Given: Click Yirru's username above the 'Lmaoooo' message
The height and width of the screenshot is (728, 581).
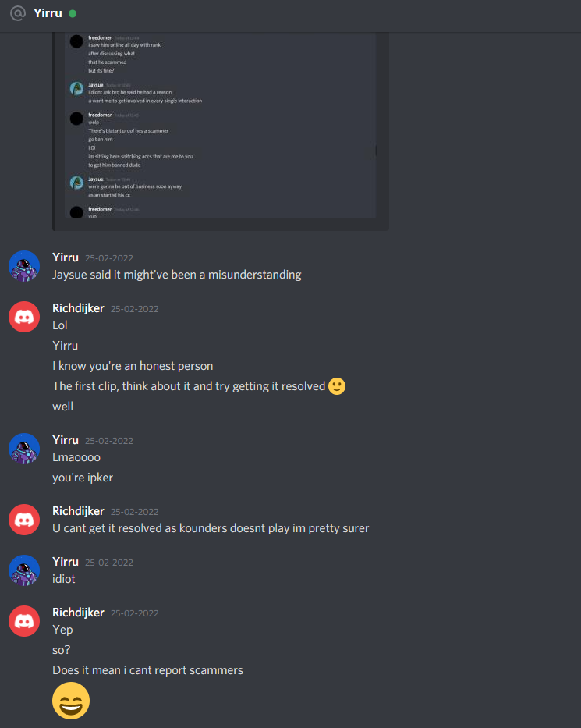Looking at the screenshot, I should click(x=66, y=440).
